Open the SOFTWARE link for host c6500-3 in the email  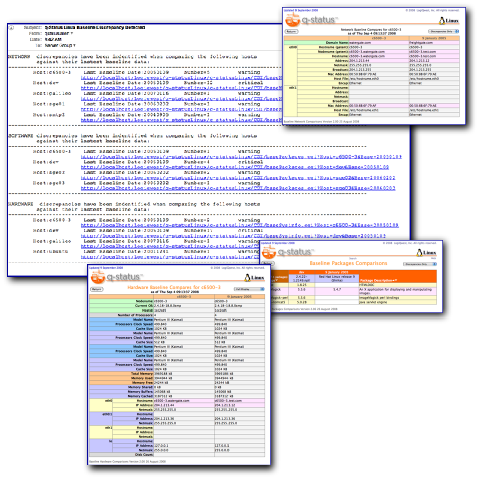click(x=241, y=157)
